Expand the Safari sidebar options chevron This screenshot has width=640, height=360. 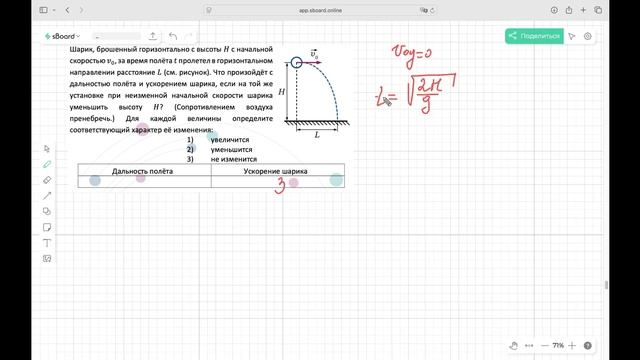click(x=54, y=10)
